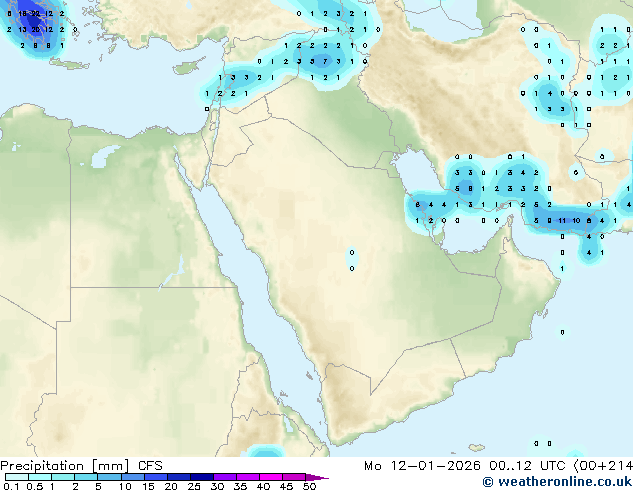
Task: Select the '18' value over Greece
Action: pos(23,14)
